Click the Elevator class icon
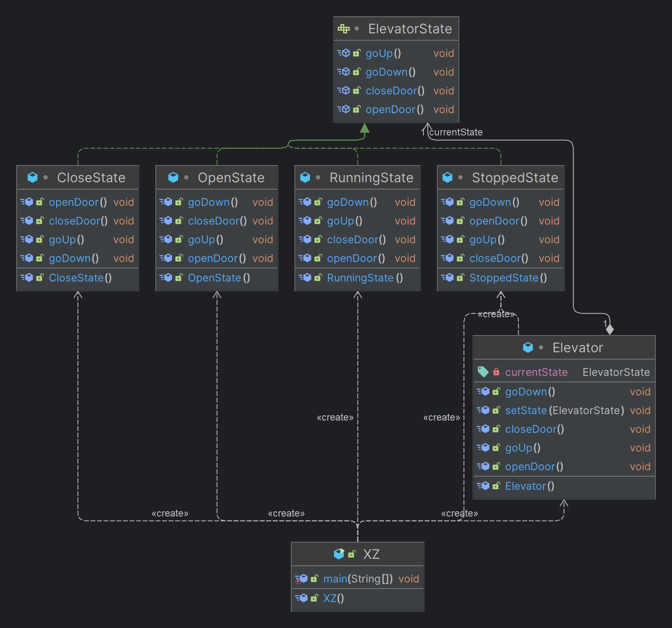 tap(528, 347)
